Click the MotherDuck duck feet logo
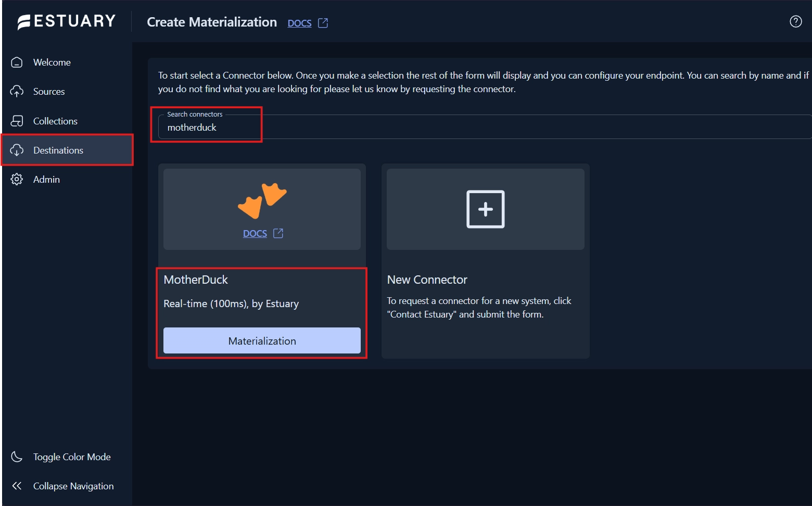The image size is (812, 506). pos(262,200)
